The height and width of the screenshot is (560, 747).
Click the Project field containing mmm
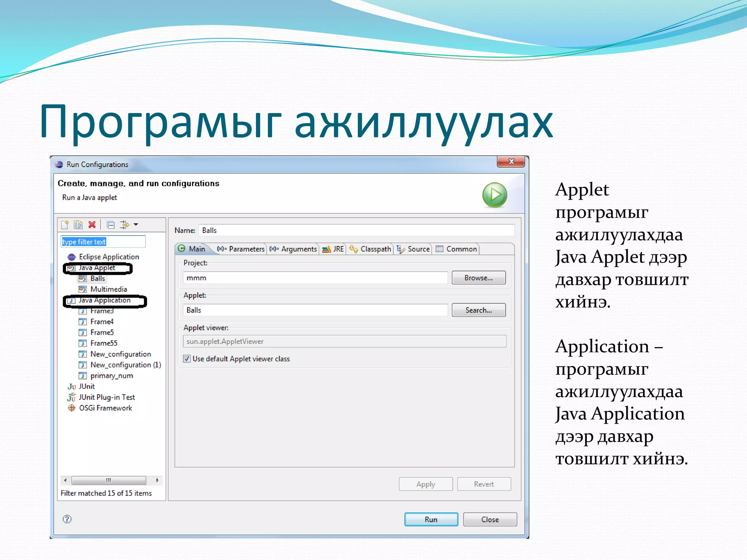click(x=315, y=278)
